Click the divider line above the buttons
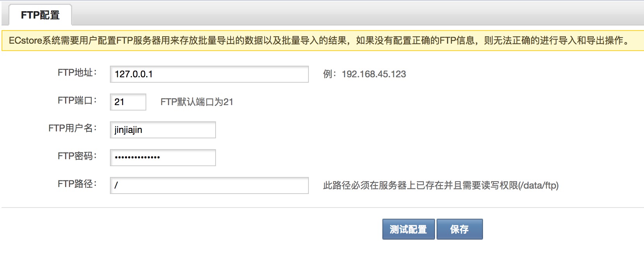This screenshot has width=644, height=262. 322,208
